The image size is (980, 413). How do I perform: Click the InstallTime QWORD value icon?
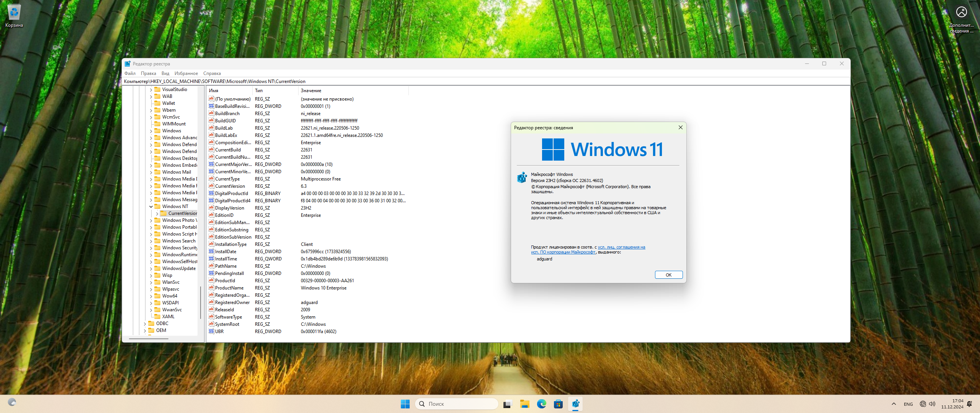point(211,259)
